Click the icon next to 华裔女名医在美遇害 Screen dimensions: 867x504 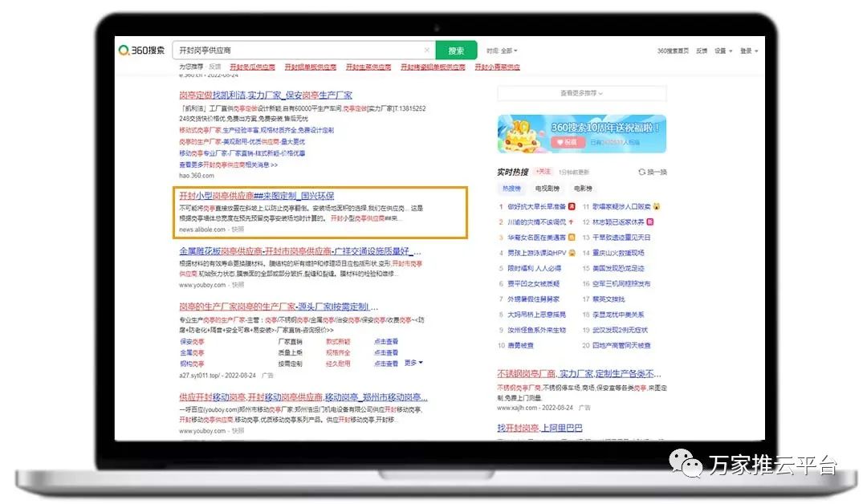tap(572, 238)
